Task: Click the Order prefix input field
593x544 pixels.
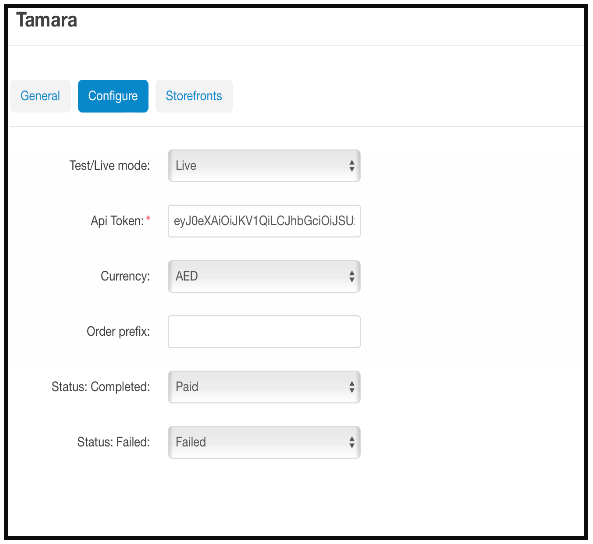Action: [x=264, y=331]
